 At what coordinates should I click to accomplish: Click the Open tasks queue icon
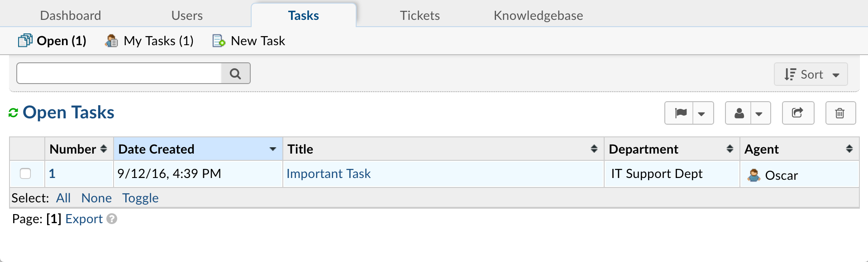[25, 40]
